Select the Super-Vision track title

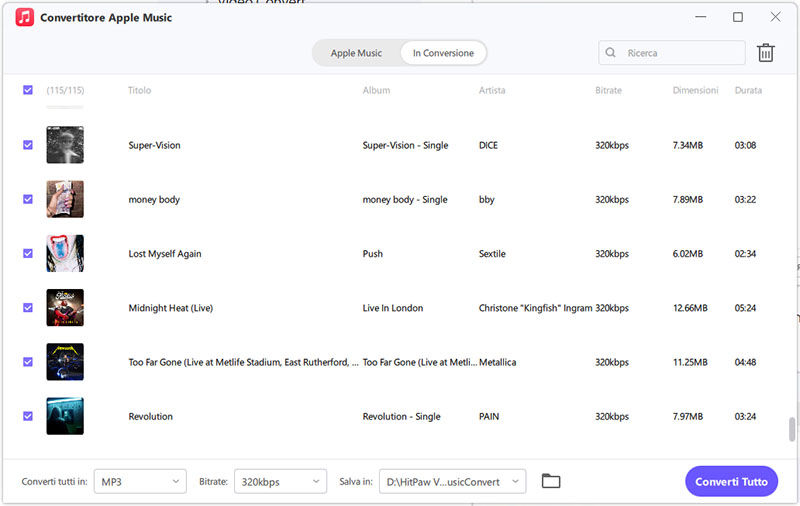(154, 145)
